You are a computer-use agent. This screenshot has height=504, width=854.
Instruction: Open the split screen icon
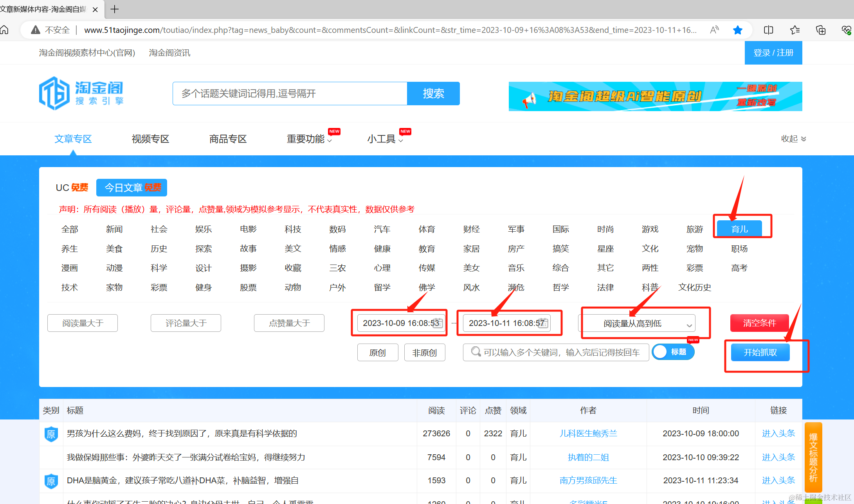[768, 30]
